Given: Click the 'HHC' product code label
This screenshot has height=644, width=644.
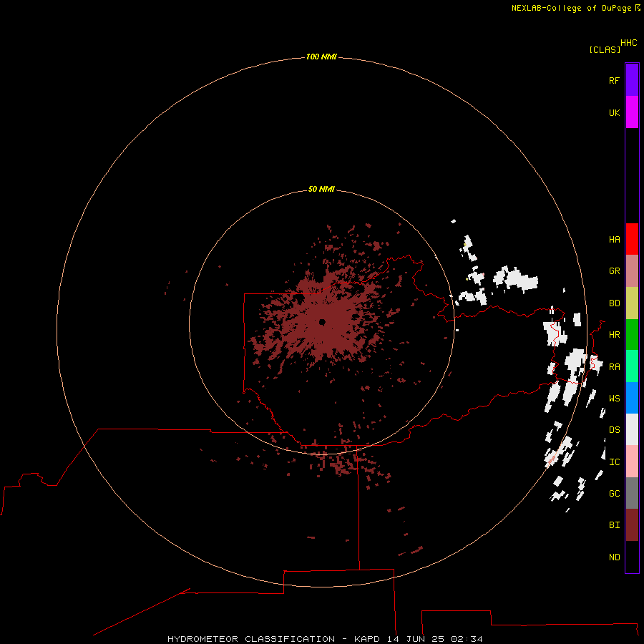Looking at the screenshot, I should 629,43.
